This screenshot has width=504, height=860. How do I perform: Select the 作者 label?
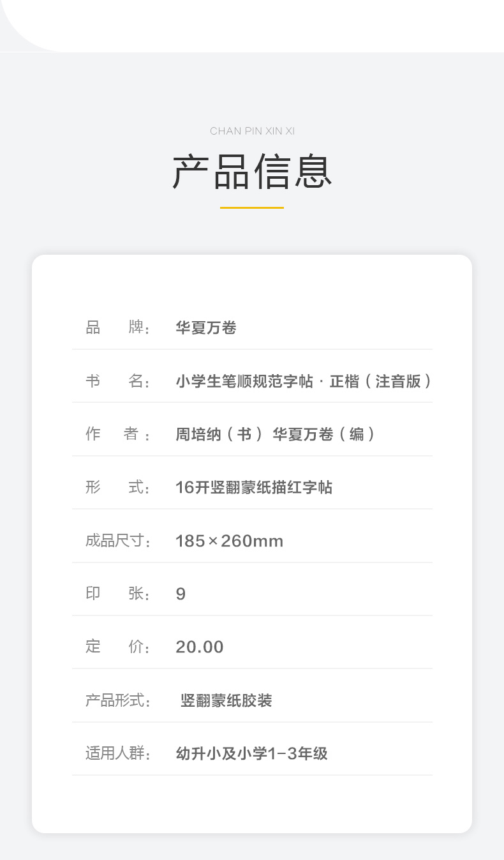tap(118, 434)
